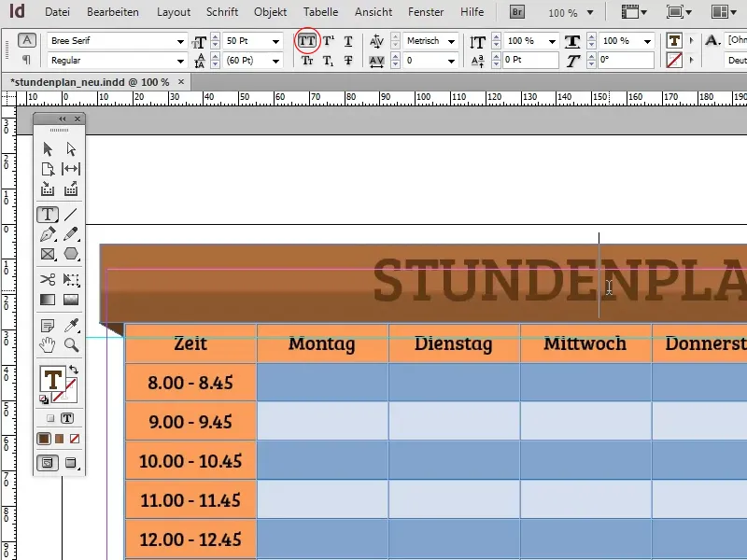Select the Pencil tool
The width and height of the screenshot is (747, 560).
pyautogui.click(x=71, y=234)
